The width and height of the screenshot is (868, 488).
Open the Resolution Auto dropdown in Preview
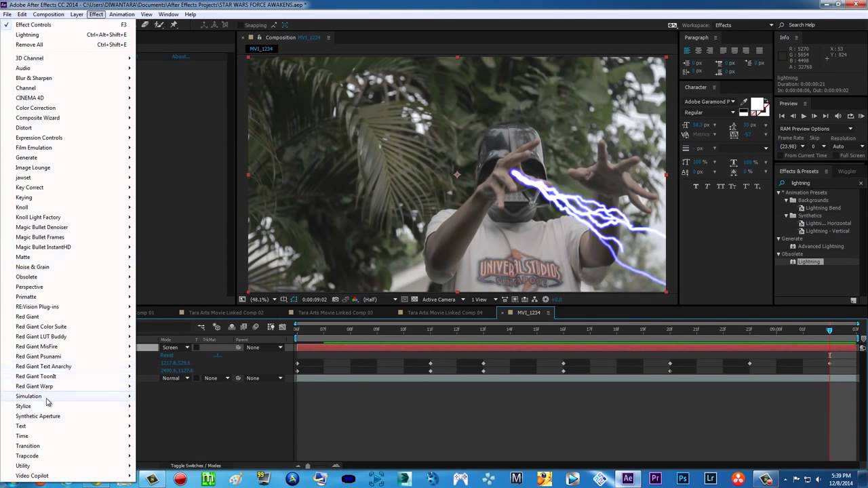point(848,146)
